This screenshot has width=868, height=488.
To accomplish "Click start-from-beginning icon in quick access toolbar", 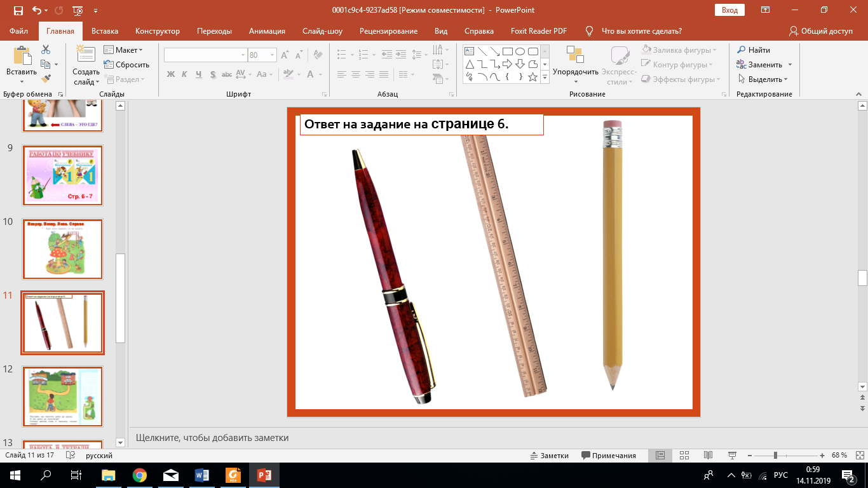I will [78, 11].
